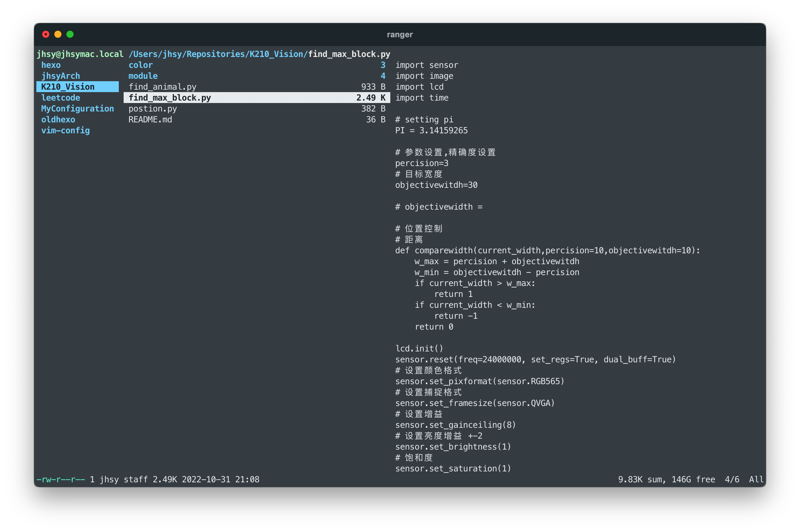The image size is (800, 532).
Task: Select the jhsyArch folder
Action: [60, 76]
